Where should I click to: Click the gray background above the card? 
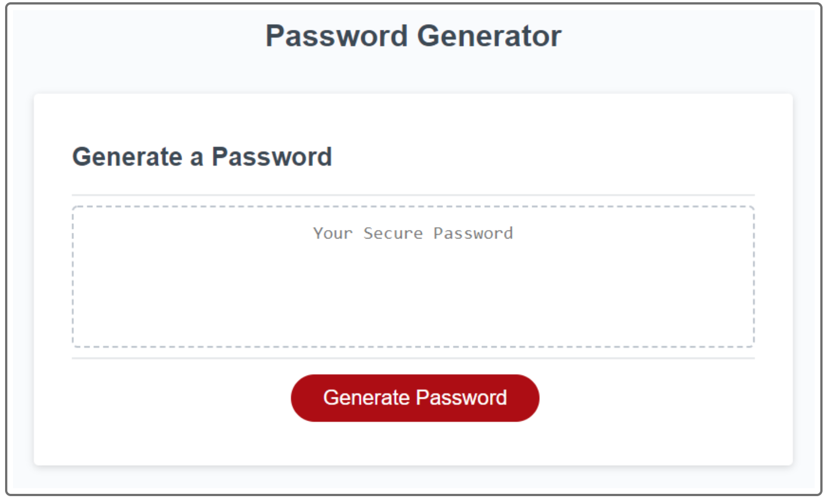(x=413, y=73)
